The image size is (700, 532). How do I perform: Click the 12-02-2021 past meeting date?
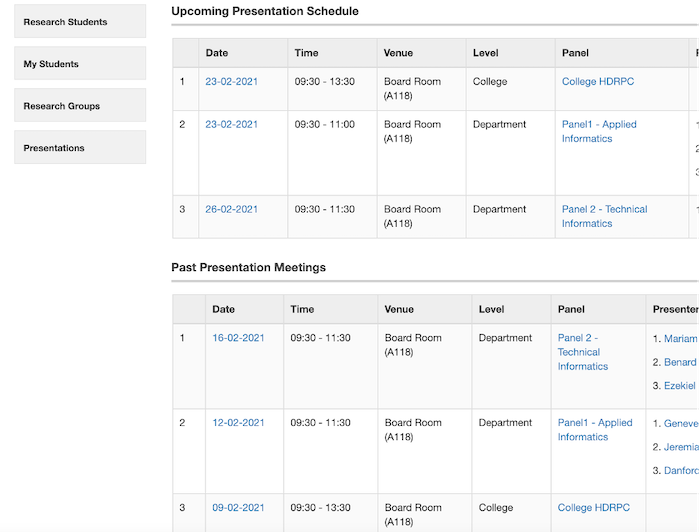[x=238, y=423]
